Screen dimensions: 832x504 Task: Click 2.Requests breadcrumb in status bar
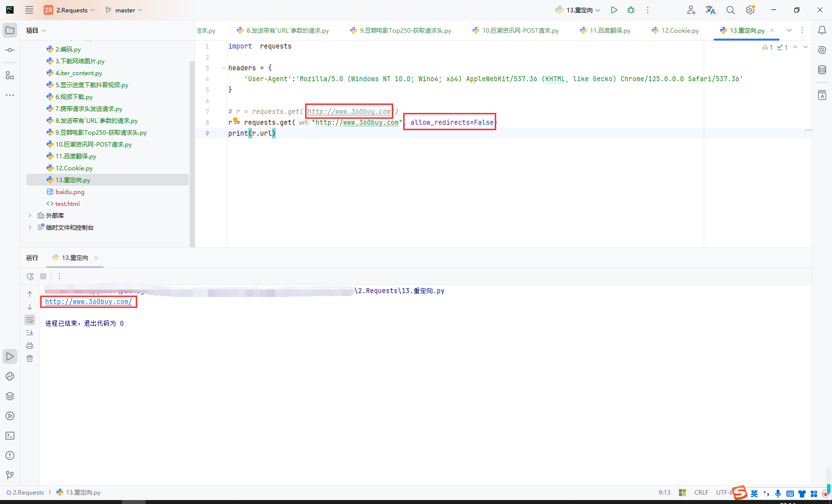[25, 492]
